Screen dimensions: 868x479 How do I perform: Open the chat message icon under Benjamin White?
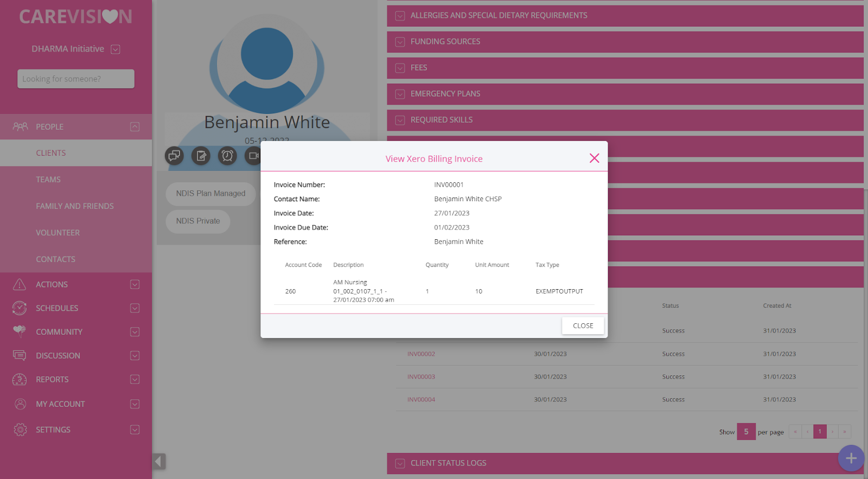point(174,156)
